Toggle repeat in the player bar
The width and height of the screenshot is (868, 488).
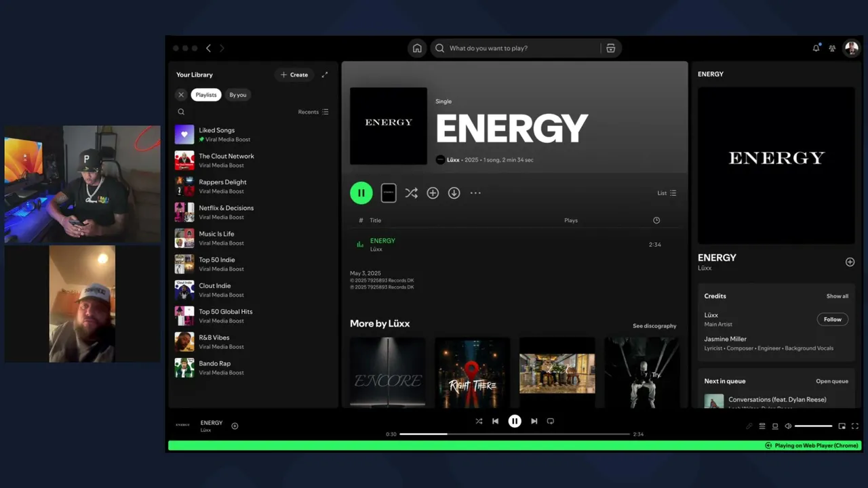551,421
